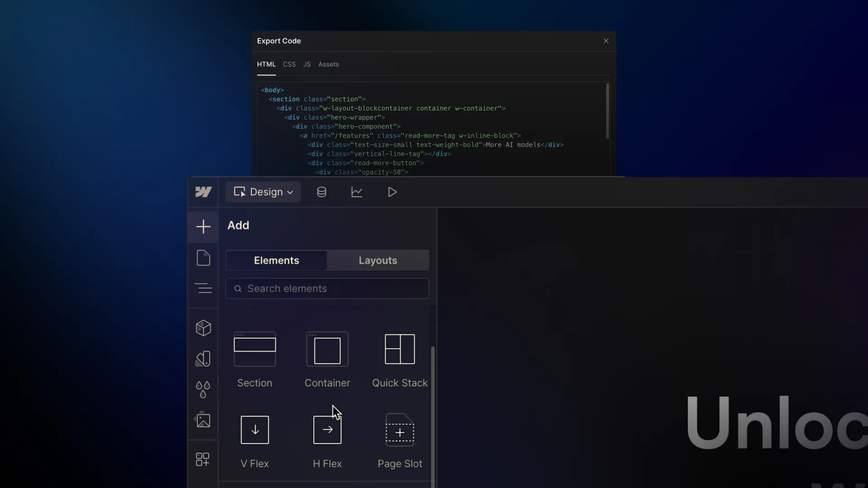The height and width of the screenshot is (488, 868).
Task: Switch to the Layouts tab
Action: (x=378, y=260)
